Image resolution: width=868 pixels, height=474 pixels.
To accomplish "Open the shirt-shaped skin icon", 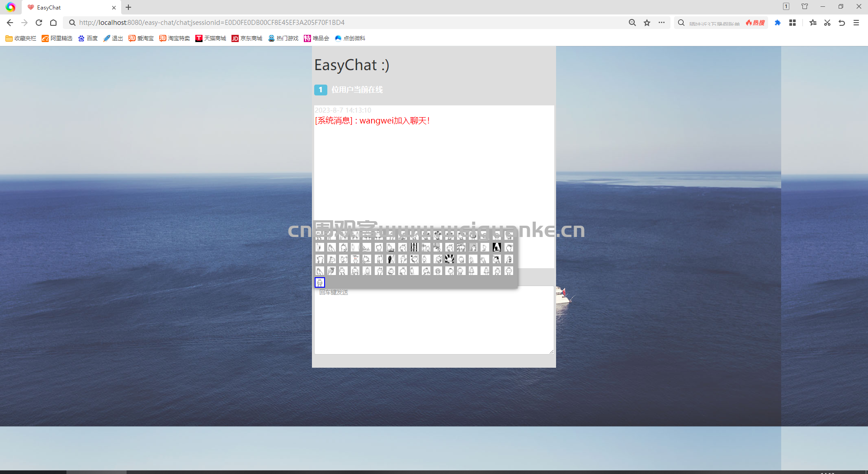I will [x=805, y=6].
